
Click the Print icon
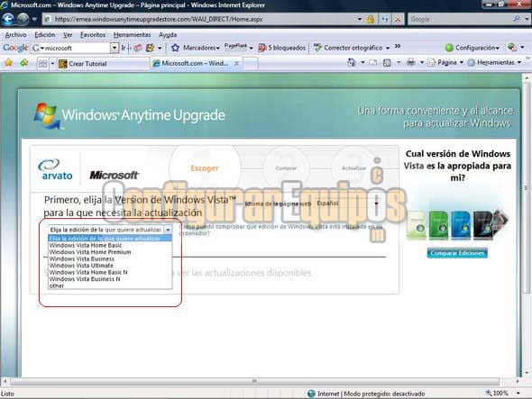(x=411, y=62)
